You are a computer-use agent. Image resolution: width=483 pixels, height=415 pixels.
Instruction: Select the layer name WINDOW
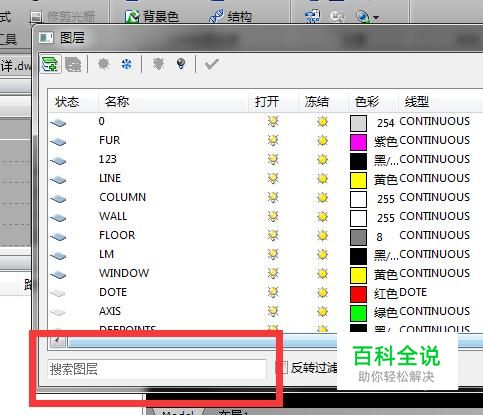point(124,273)
